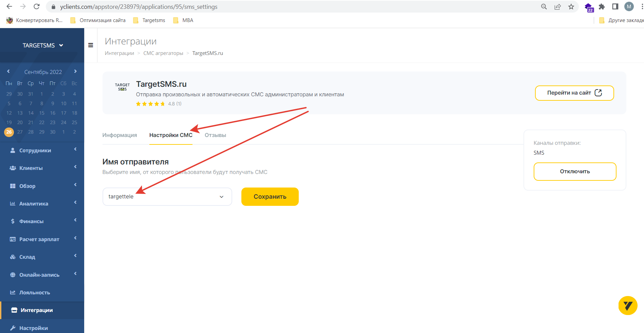Click the browser address bar URL

click(x=139, y=7)
